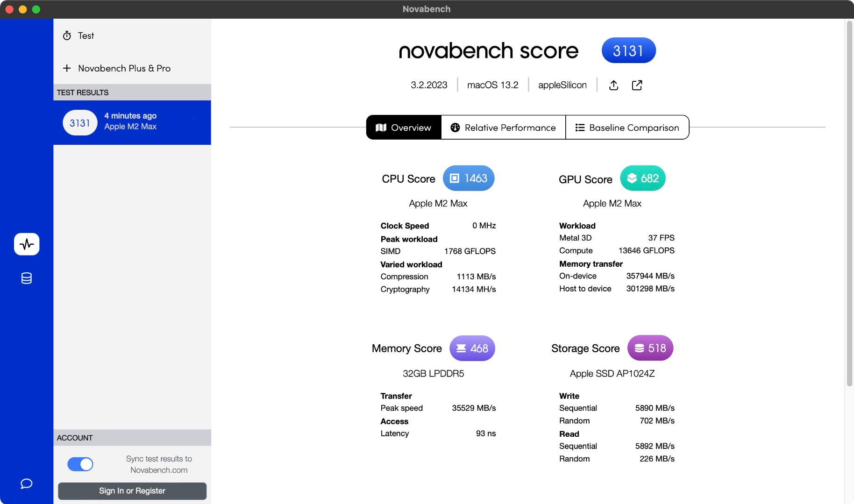
Task: Click the novabench score title
Action: click(489, 50)
